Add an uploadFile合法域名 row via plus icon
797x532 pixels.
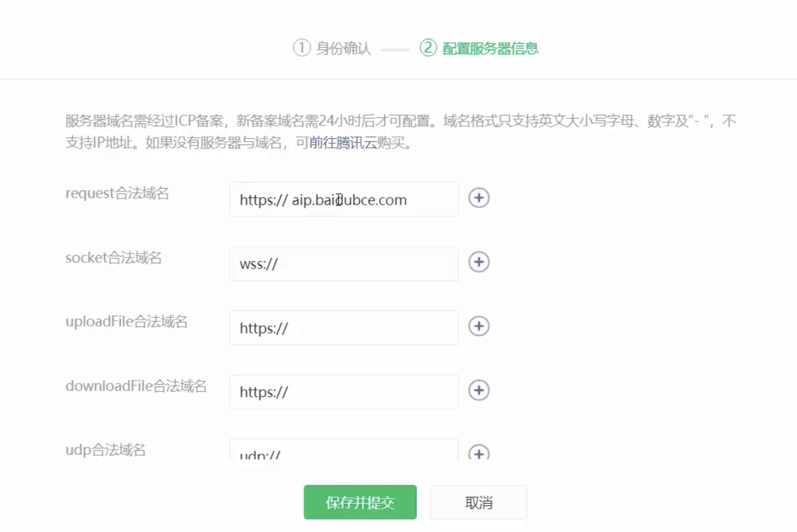479,326
